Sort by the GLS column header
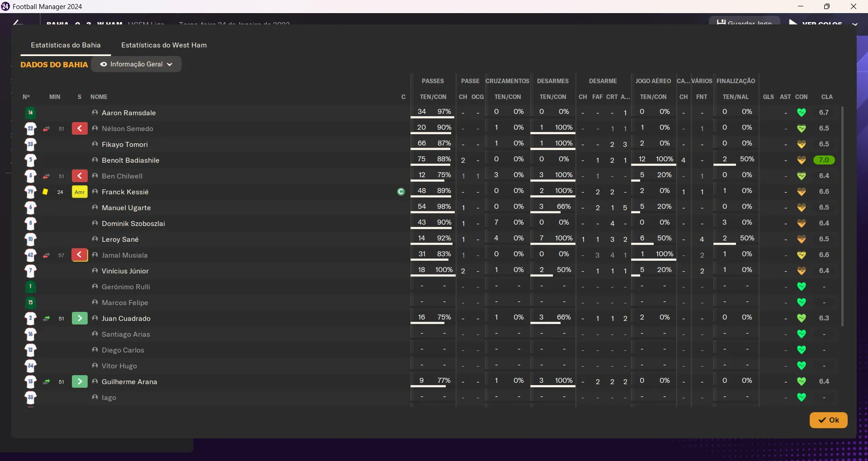 [769, 97]
